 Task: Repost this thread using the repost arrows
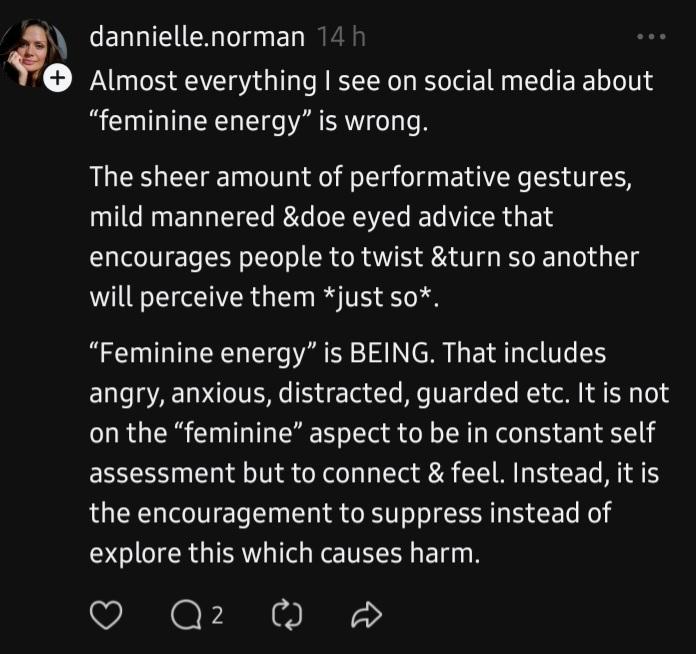[x=287, y=615]
